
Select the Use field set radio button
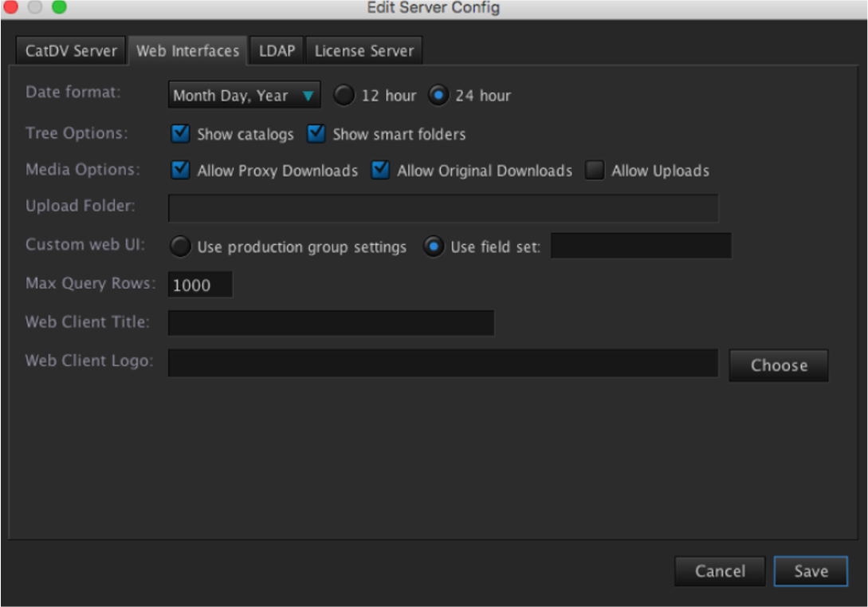(x=434, y=246)
